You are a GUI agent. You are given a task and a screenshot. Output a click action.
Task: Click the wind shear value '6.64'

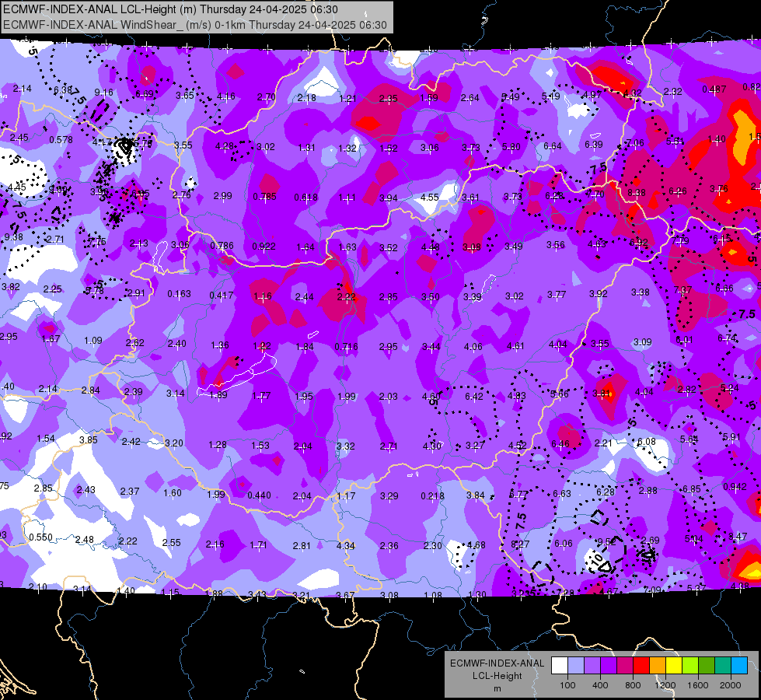[553, 146]
